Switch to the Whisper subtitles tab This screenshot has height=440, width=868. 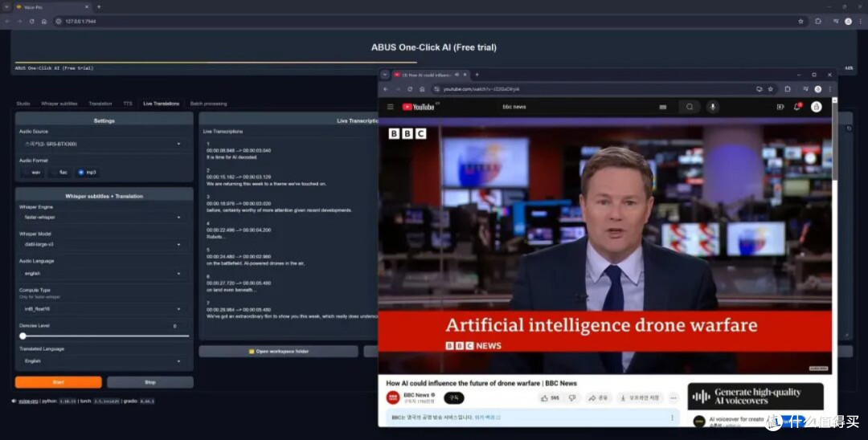(x=59, y=104)
